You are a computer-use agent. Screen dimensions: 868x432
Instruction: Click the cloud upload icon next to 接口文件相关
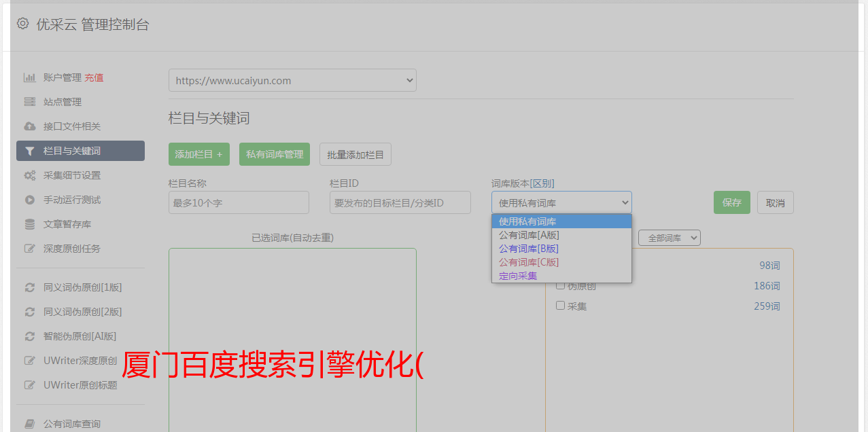coord(30,126)
